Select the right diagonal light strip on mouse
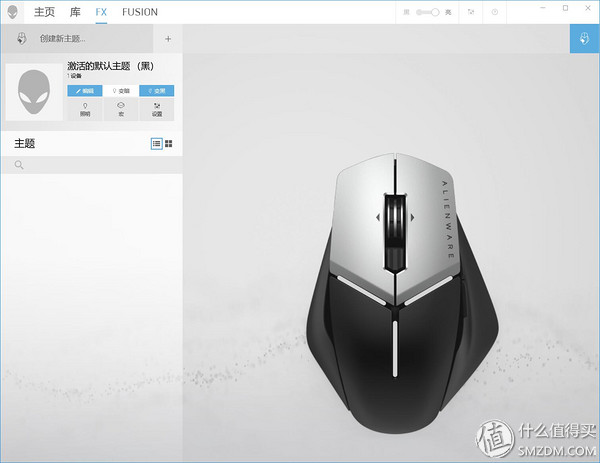Image resolution: width=600 pixels, height=463 pixels. point(428,291)
